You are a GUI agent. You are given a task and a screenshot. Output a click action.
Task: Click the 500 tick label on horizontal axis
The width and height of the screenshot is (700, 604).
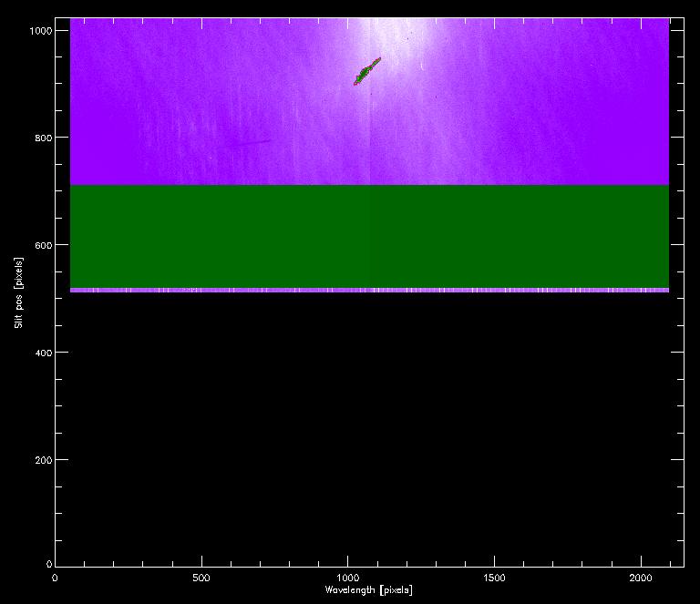(201, 578)
